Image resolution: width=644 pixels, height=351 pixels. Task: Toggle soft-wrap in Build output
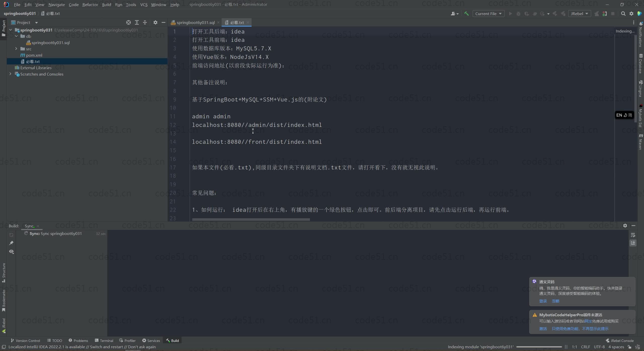coord(633,235)
